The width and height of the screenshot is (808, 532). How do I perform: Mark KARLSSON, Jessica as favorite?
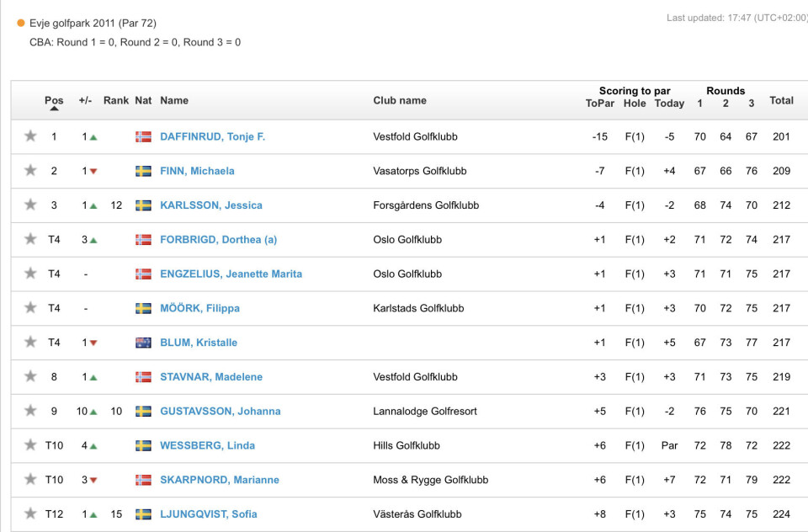click(30, 205)
